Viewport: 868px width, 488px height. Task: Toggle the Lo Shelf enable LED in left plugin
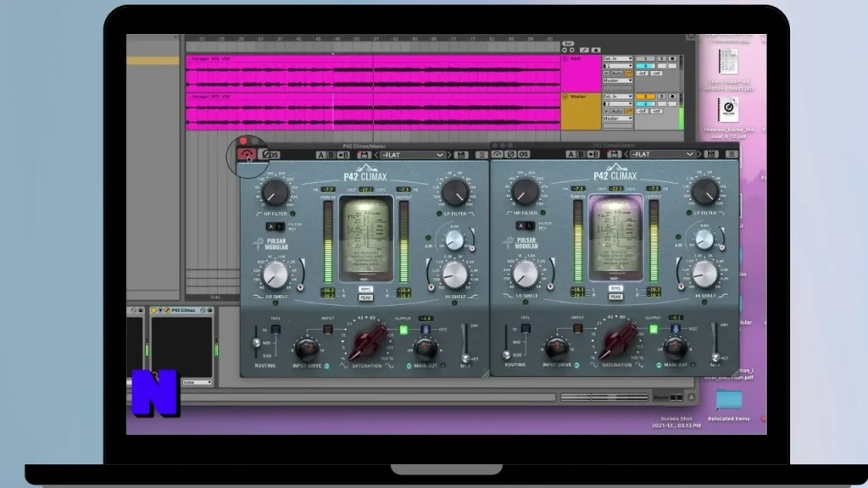click(275, 303)
